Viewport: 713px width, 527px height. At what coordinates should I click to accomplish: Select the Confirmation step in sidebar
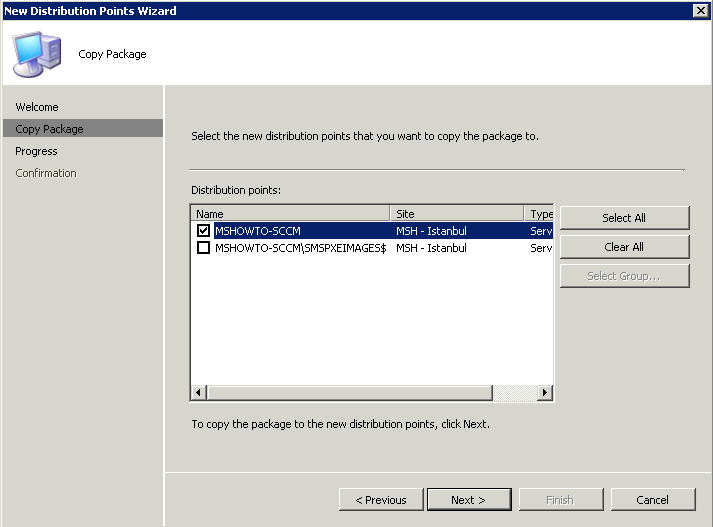coord(46,173)
